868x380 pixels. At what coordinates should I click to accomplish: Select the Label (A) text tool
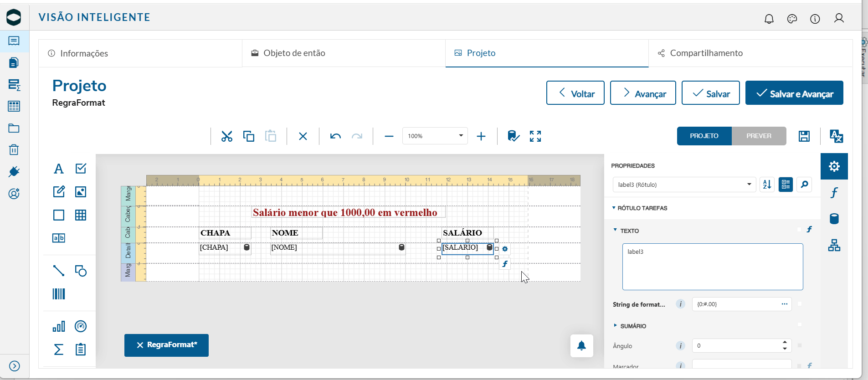(x=59, y=169)
